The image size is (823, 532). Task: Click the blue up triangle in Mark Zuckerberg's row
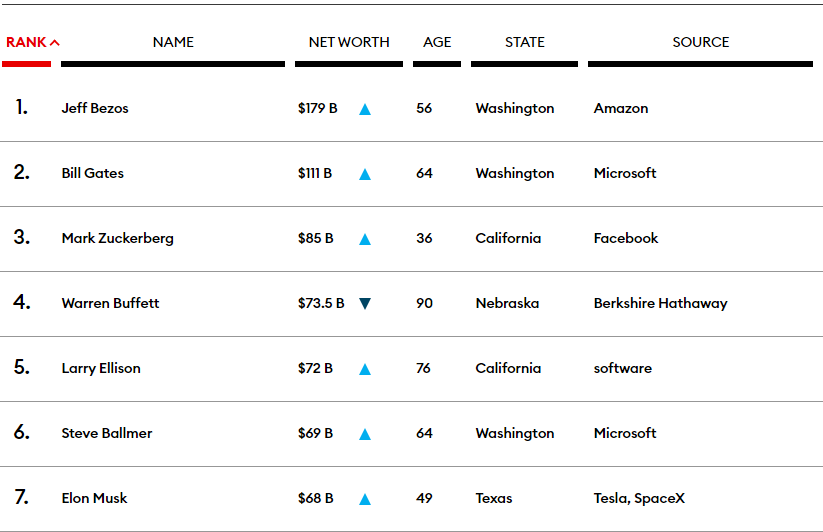point(365,239)
